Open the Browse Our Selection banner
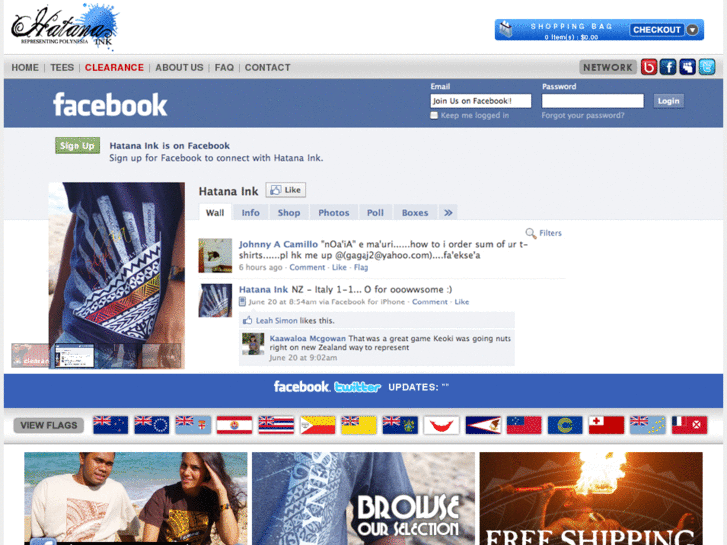 [363, 499]
